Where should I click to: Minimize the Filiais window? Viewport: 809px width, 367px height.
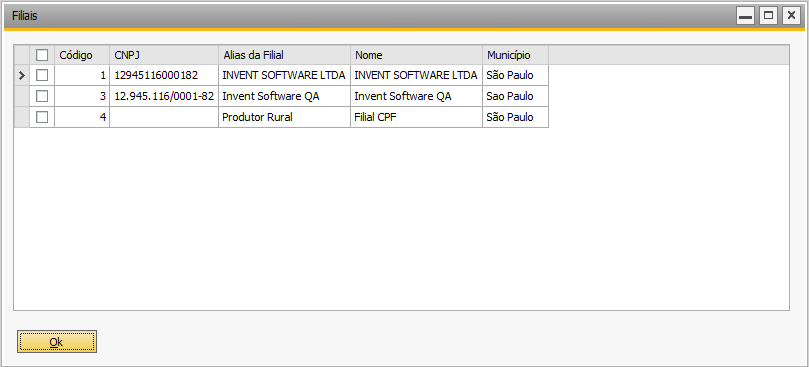745,16
